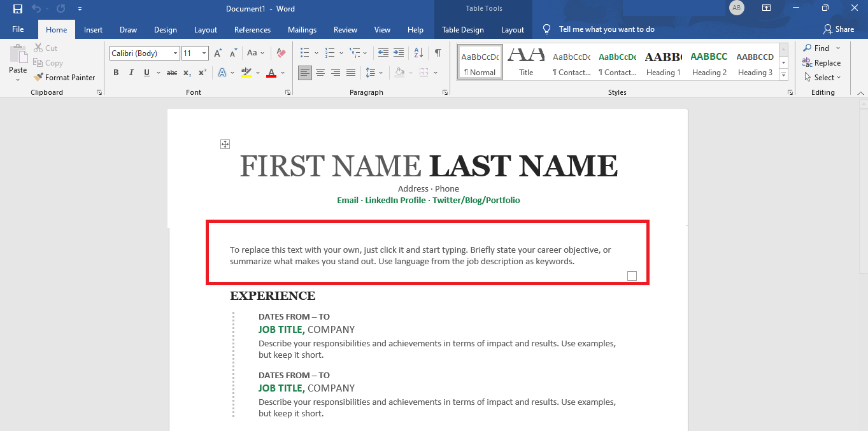Increase the paragraph indent
Viewport: 868px width, 431px height.
[398, 53]
